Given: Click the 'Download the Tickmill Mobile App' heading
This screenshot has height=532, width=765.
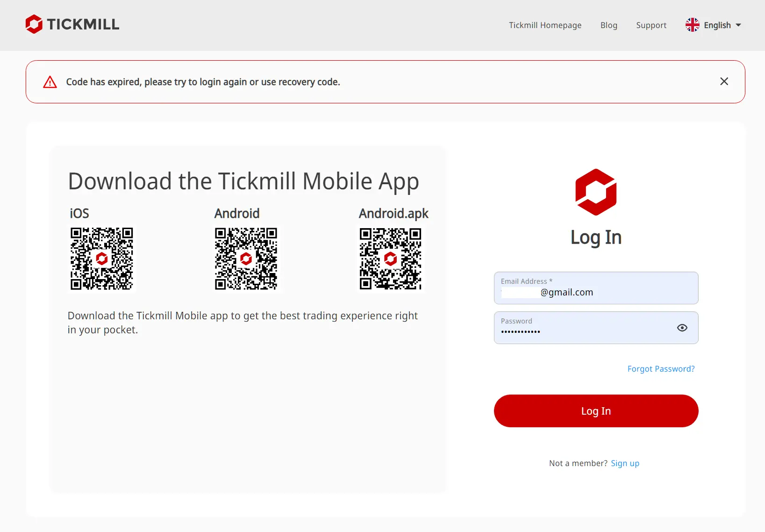Looking at the screenshot, I should pyautogui.click(x=243, y=182).
